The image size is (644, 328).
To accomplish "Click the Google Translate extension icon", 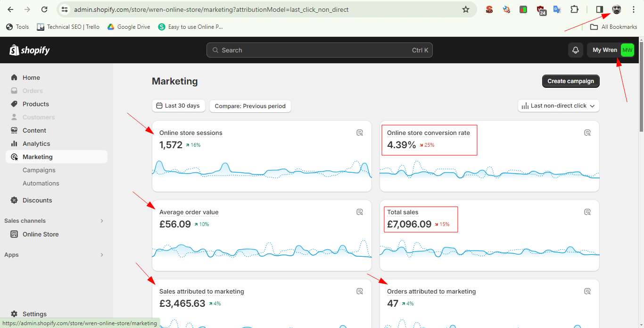I will (557, 9).
